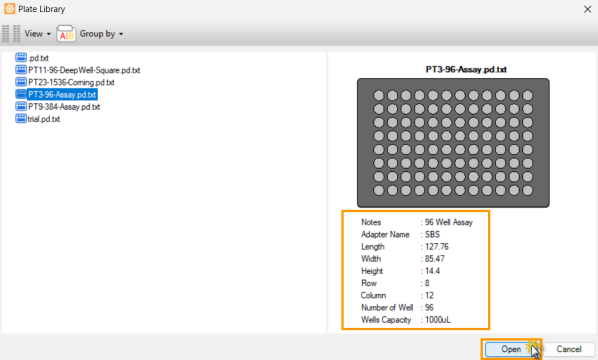Click the PT23-1536-Corning plate file icon
This screenshot has width=598, height=360.
(21, 82)
